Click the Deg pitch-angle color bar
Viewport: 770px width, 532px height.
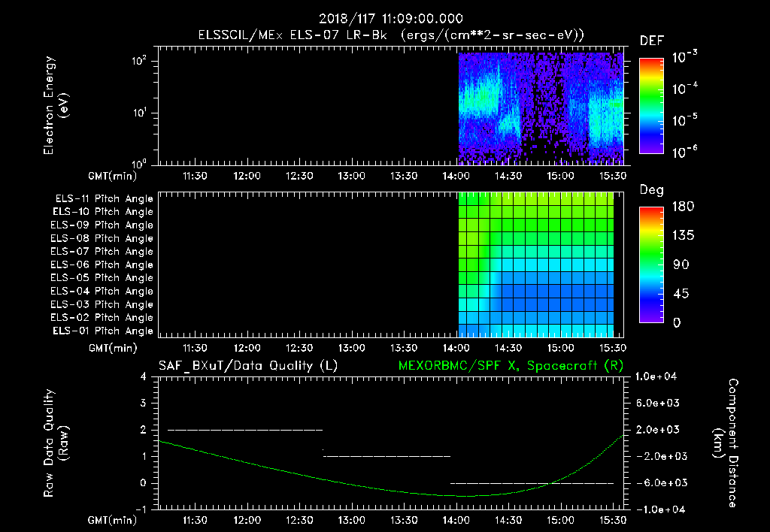pos(652,264)
